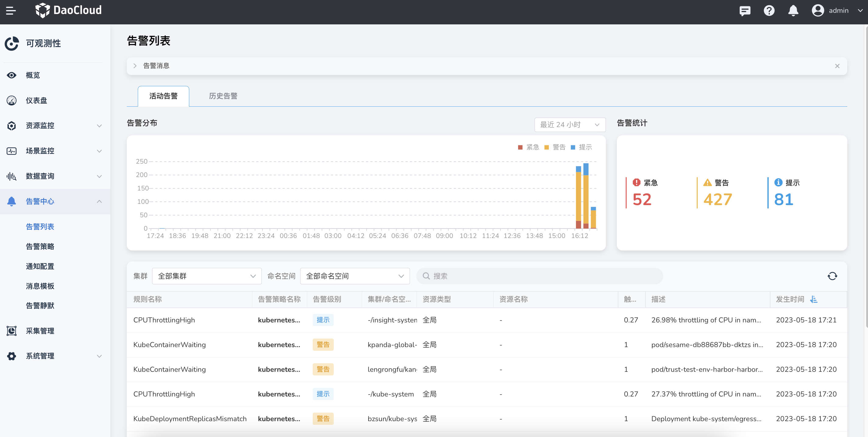Open the notifications bell icon
This screenshot has height=437, width=868.
tap(793, 11)
